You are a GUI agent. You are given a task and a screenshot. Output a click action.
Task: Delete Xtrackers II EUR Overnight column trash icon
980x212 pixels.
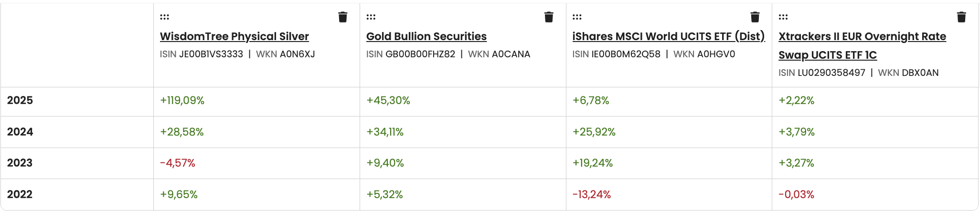point(961,17)
